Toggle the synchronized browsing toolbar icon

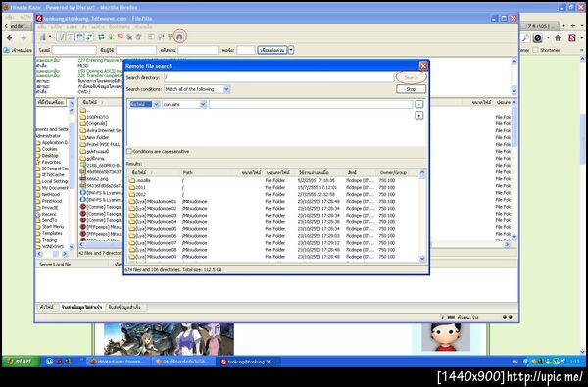click(x=171, y=37)
